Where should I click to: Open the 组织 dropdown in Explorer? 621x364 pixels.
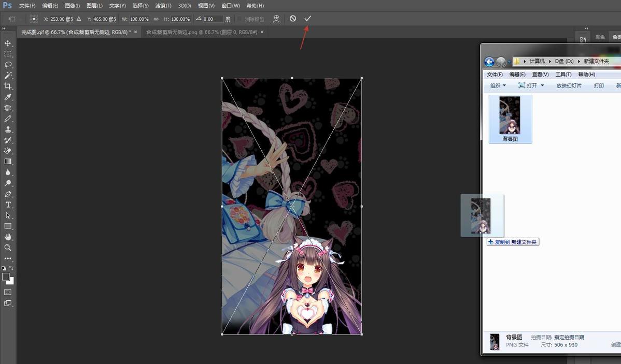click(x=498, y=85)
